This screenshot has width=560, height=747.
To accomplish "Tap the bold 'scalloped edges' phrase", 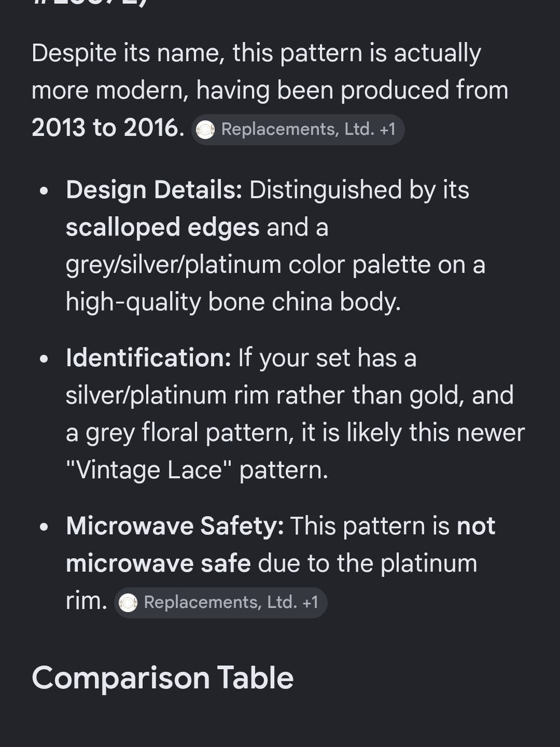I will coord(162,228).
